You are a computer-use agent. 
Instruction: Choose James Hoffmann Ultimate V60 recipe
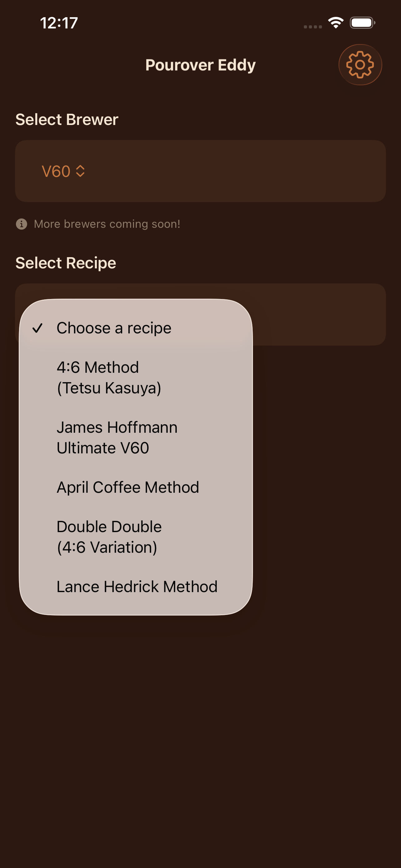tap(117, 437)
